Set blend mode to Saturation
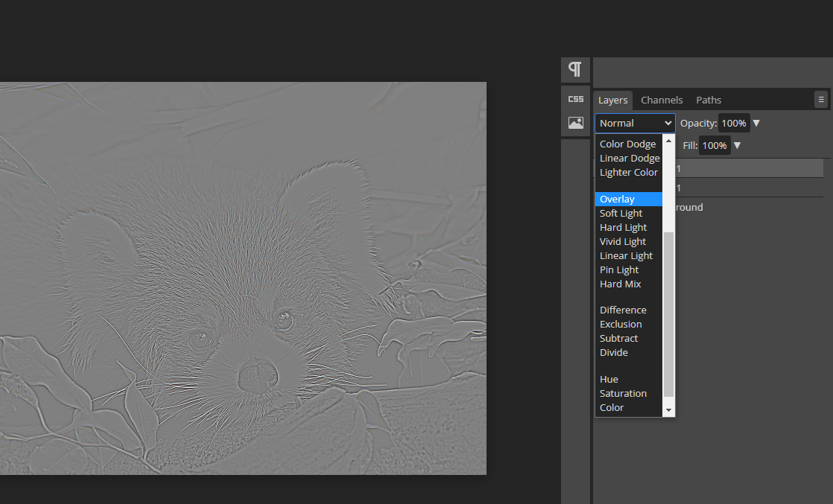 [623, 393]
